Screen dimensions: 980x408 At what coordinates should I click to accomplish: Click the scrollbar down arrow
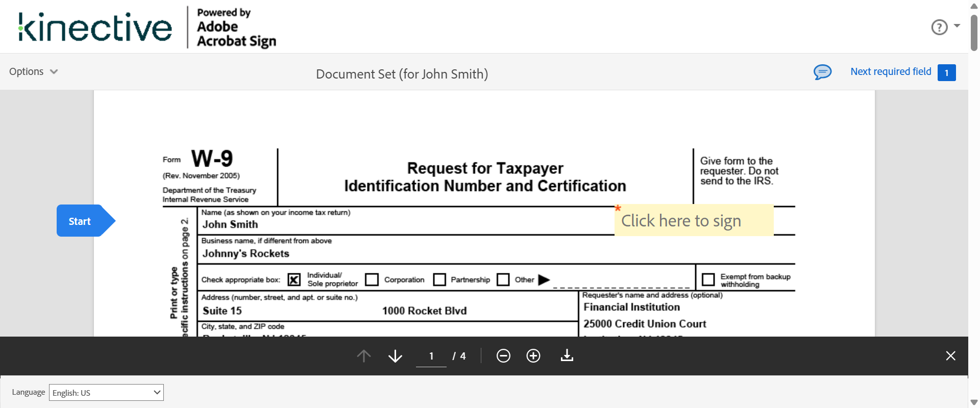coord(974,402)
